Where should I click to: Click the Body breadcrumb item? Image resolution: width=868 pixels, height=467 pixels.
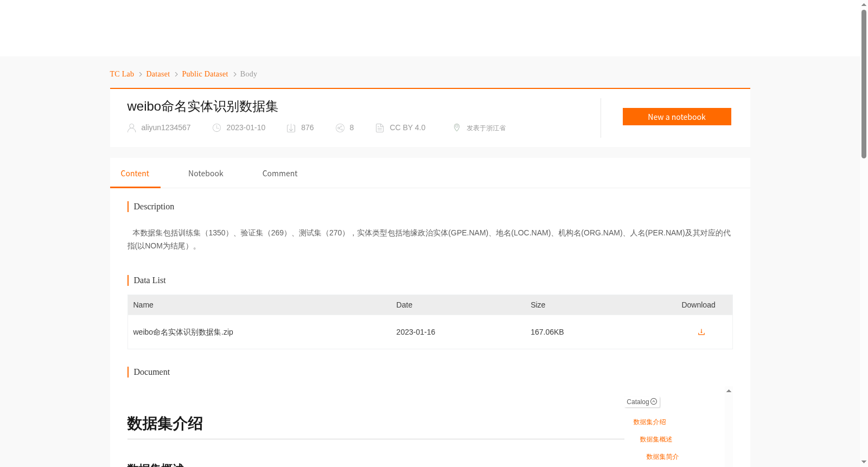(248, 74)
